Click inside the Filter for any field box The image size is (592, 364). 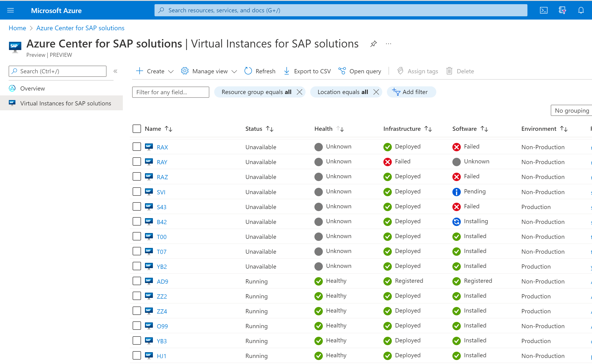click(170, 92)
